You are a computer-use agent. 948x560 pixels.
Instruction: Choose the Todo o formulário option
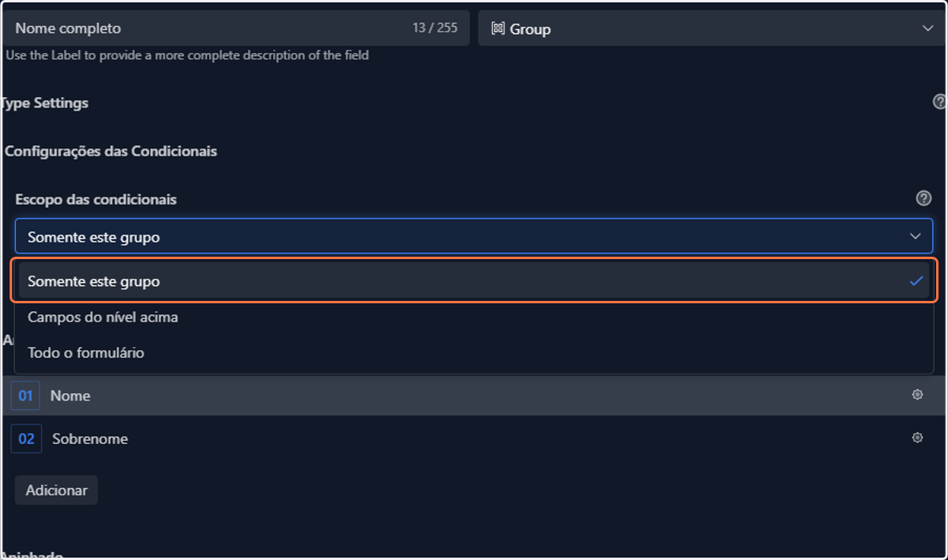[x=474, y=353]
